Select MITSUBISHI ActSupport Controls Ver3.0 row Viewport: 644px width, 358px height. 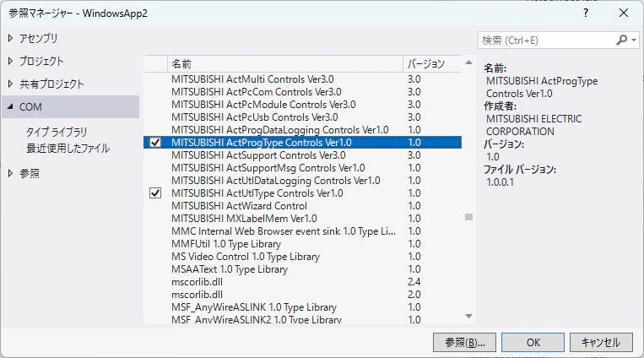(303, 155)
